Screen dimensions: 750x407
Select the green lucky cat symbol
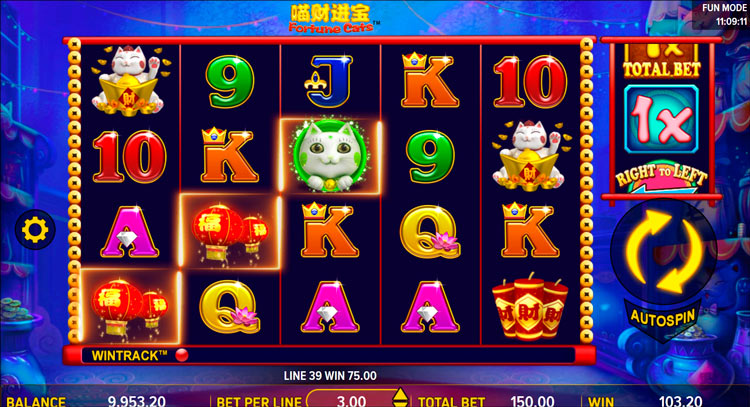point(329,156)
